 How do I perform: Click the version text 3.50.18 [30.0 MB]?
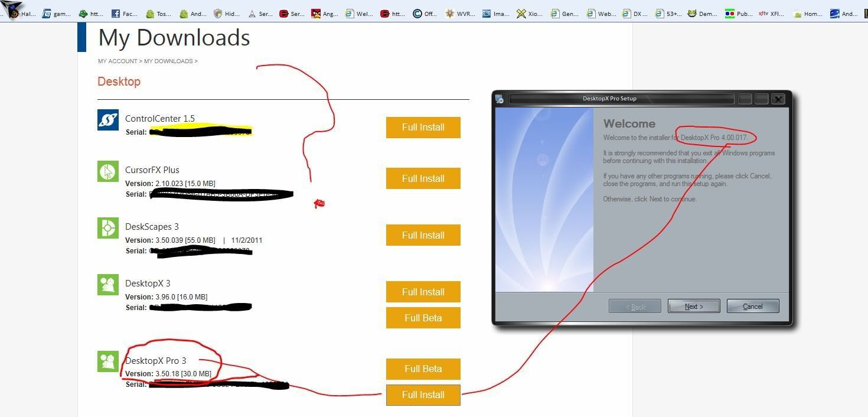pos(183,374)
